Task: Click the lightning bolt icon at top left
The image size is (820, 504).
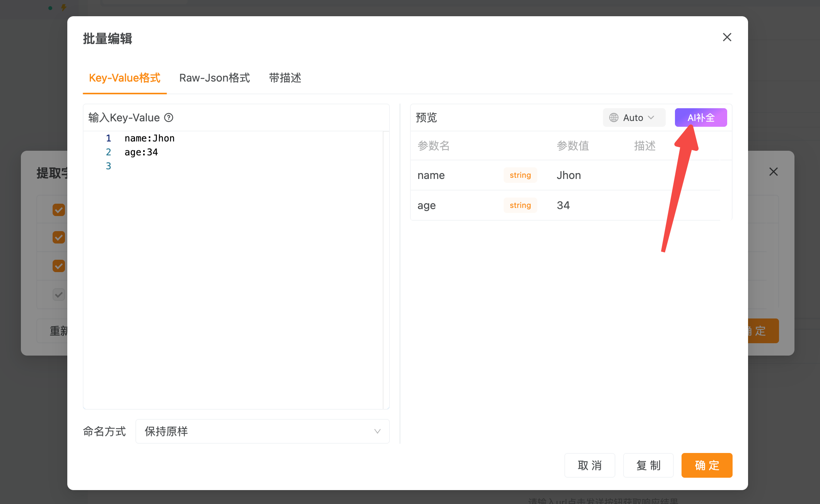Action: 63,7
